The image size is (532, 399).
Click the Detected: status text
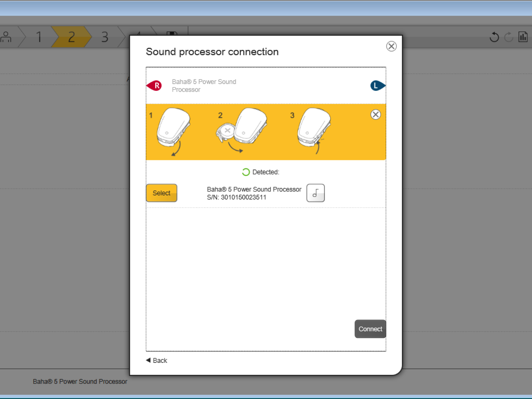tap(266, 172)
